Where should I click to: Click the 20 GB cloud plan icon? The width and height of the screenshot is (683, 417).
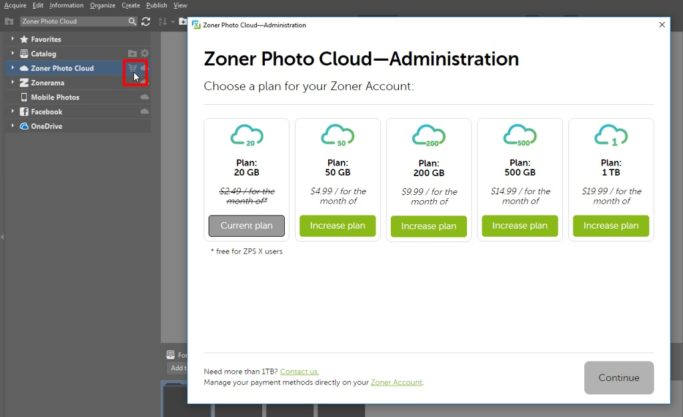pos(247,135)
